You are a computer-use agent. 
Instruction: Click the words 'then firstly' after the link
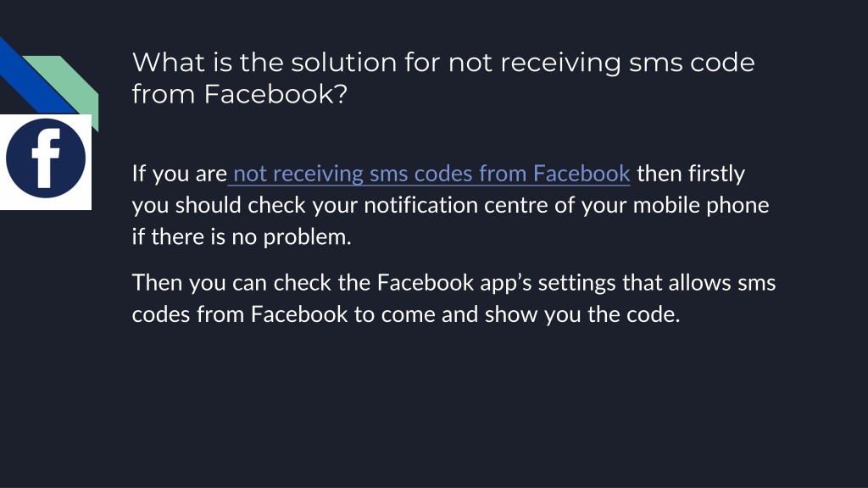pos(690,174)
